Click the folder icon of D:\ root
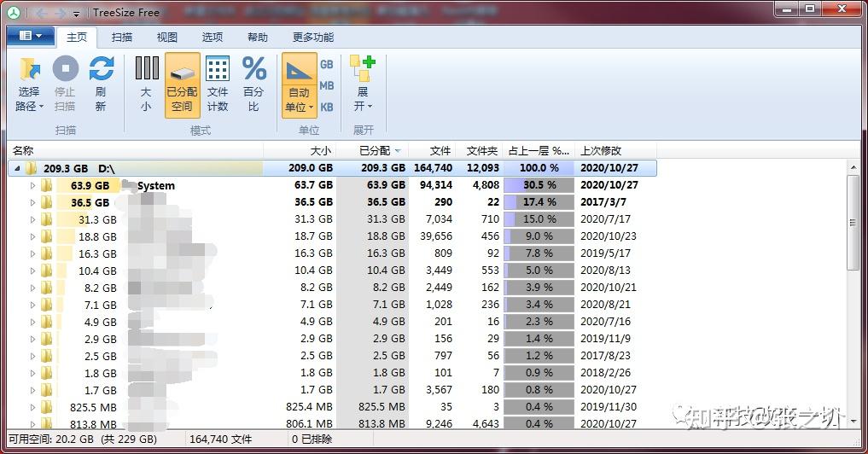Image resolution: width=868 pixels, height=454 pixels. tap(31, 168)
